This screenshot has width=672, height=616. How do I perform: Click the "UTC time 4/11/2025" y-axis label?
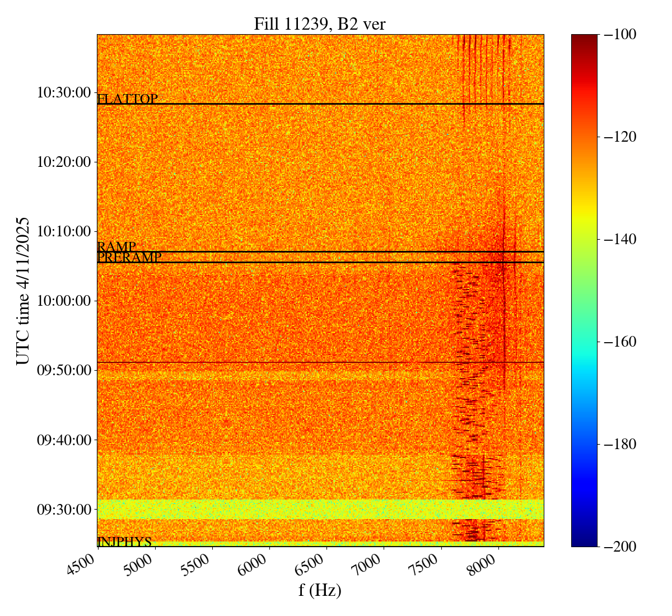coord(22,291)
